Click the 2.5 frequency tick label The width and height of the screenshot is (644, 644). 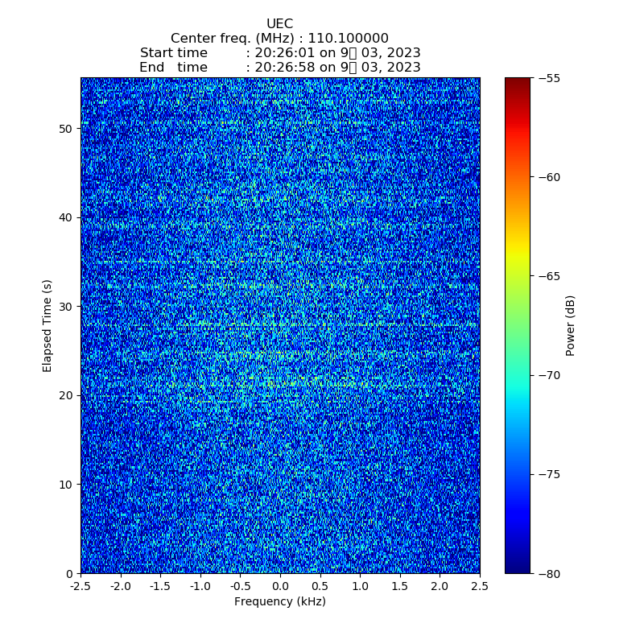pyautogui.click(x=479, y=587)
